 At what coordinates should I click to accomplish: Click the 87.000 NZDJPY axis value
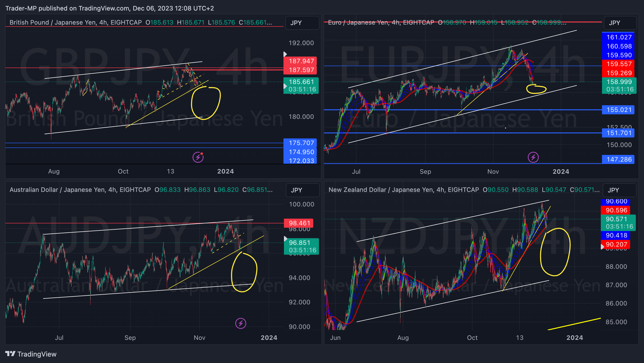click(616, 285)
